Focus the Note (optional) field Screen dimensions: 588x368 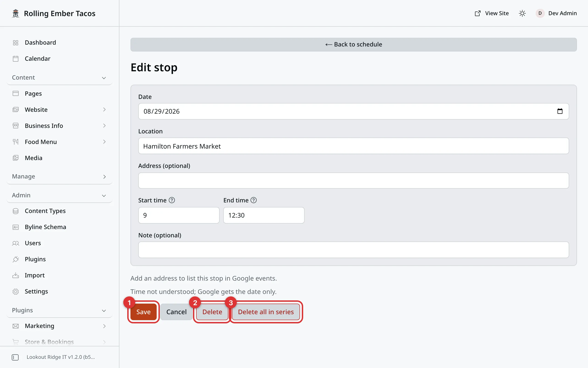353,250
